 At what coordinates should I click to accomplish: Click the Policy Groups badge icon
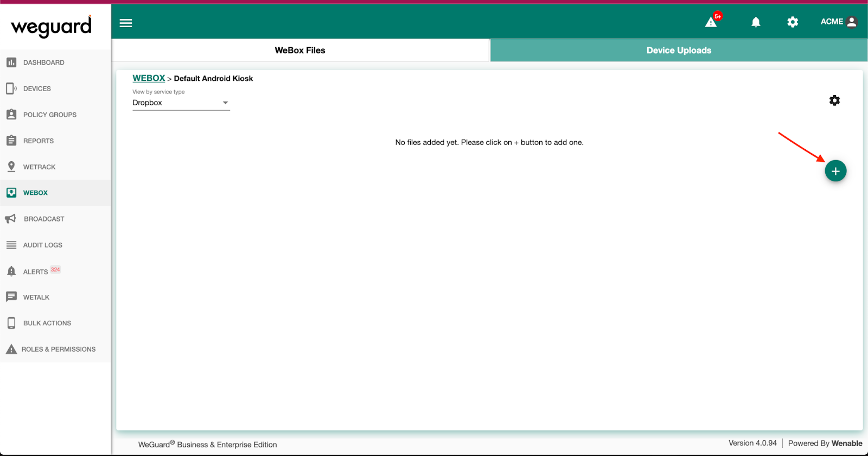point(11,115)
